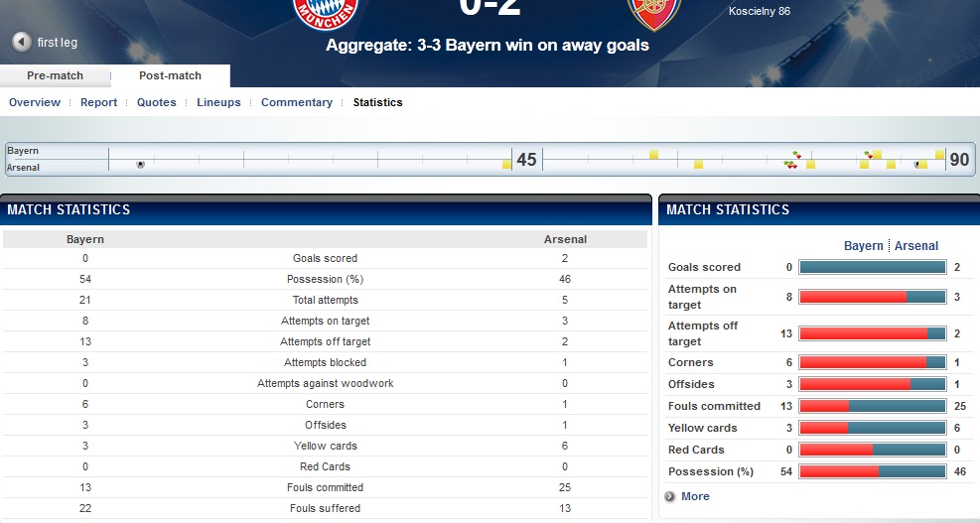Select the Post-match tab
This screenshot has width=980, height=523.
(170, 76)
